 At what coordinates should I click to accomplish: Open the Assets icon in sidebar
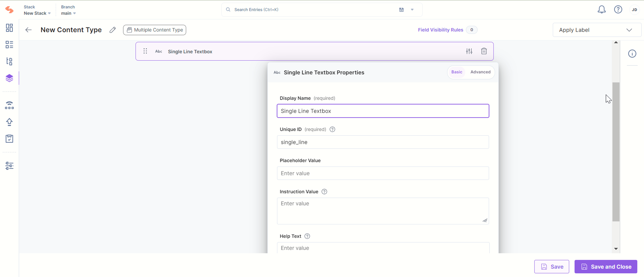tap(9, 61)
